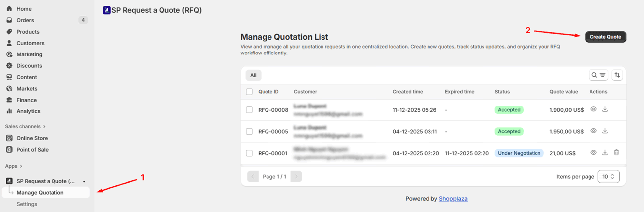Go to previous page arrow
Screen dimensions: 644x212
(x=253, y=176)
